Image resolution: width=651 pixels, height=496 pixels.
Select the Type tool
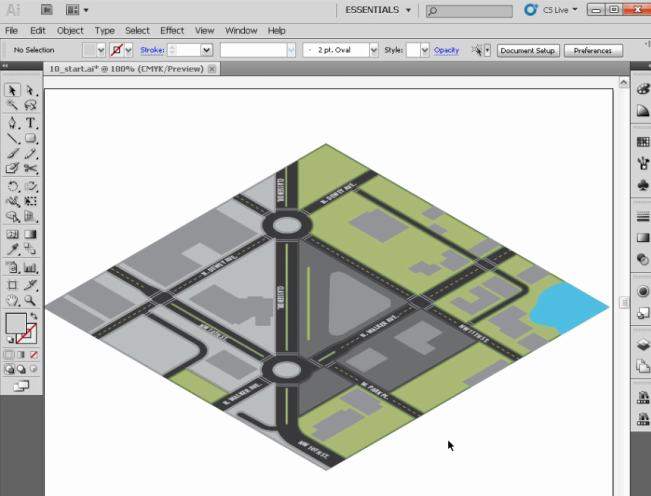point(31,122)
